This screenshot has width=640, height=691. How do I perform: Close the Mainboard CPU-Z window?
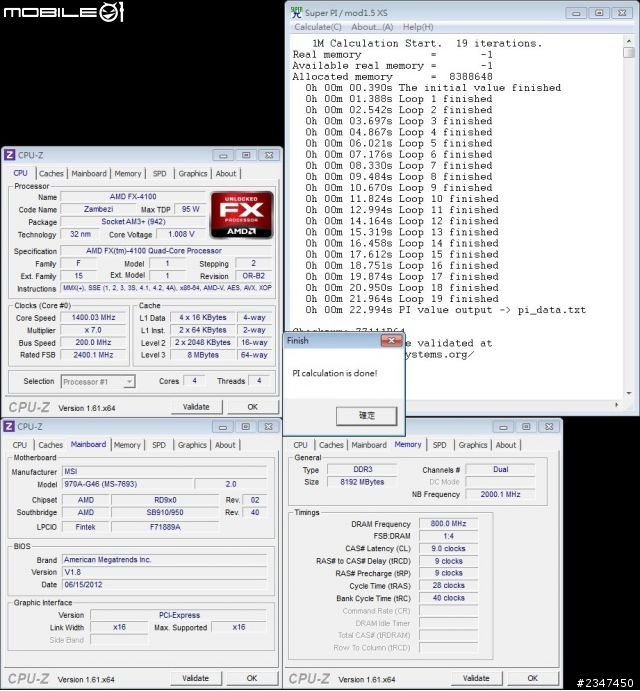click(268, 427)
